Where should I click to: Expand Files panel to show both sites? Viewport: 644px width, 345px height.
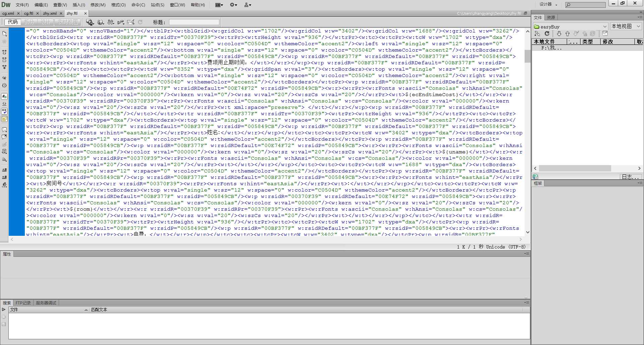click(605, 33)
